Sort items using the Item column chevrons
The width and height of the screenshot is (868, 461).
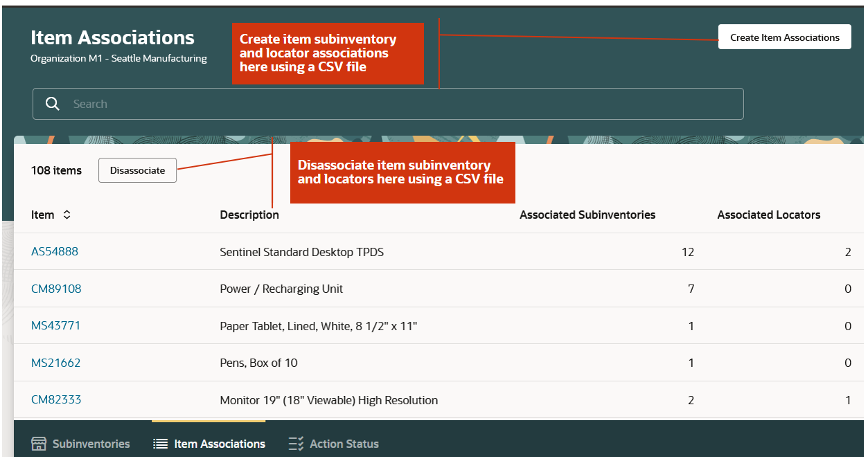(x=67, y=215)
